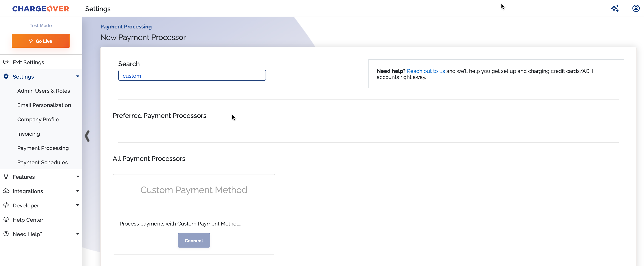Expand the Integrations section arrow

[x=78, y=191]
